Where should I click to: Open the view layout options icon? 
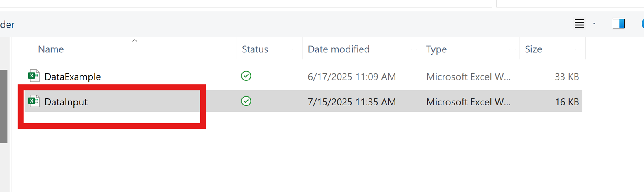click(x=579, y=24)
